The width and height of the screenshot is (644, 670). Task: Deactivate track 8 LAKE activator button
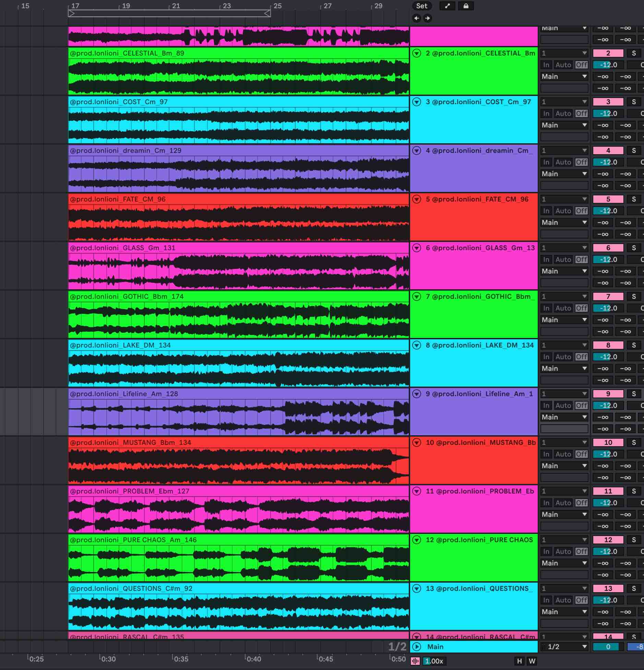point(608,345)
